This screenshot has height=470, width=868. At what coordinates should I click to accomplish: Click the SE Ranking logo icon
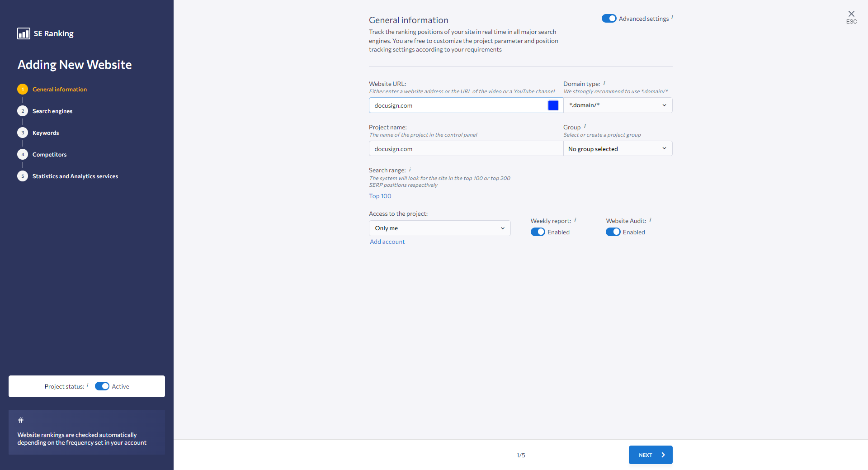(24, 33)
